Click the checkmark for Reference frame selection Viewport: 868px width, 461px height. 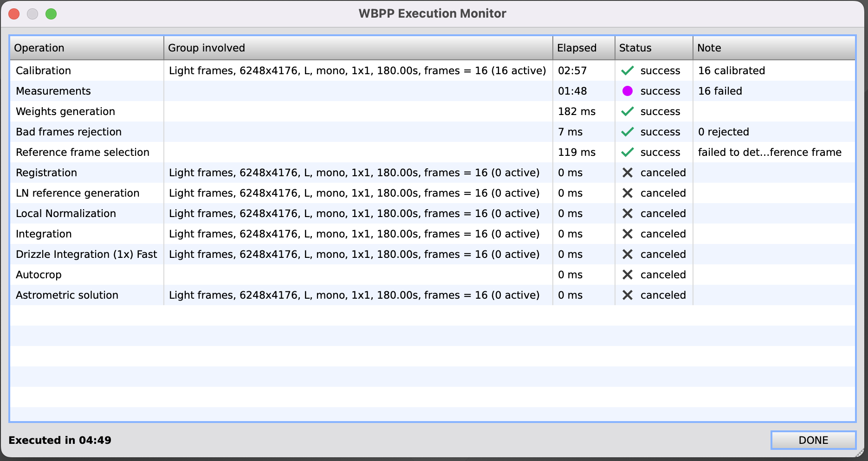[627, 152]
